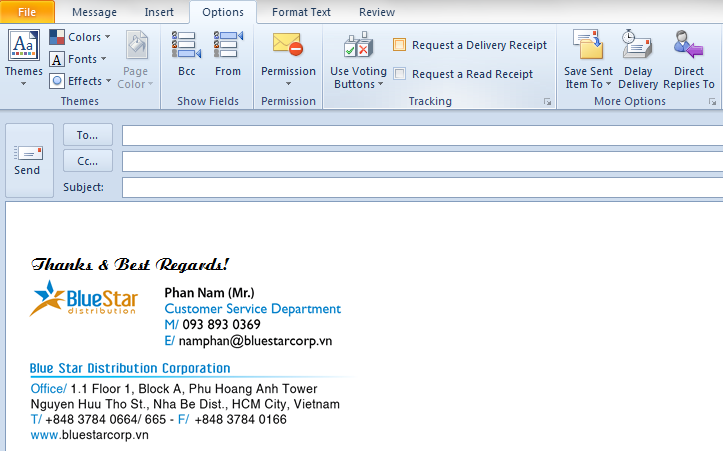The height and width of the screenshot is (451, 723).
Task: Expand the Permission dropdown arrow
Action: point(288,84)
